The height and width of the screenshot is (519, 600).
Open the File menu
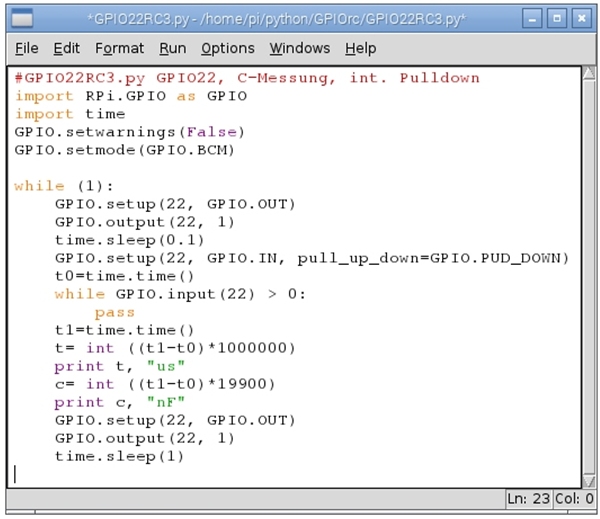click(x=27, y=48)
